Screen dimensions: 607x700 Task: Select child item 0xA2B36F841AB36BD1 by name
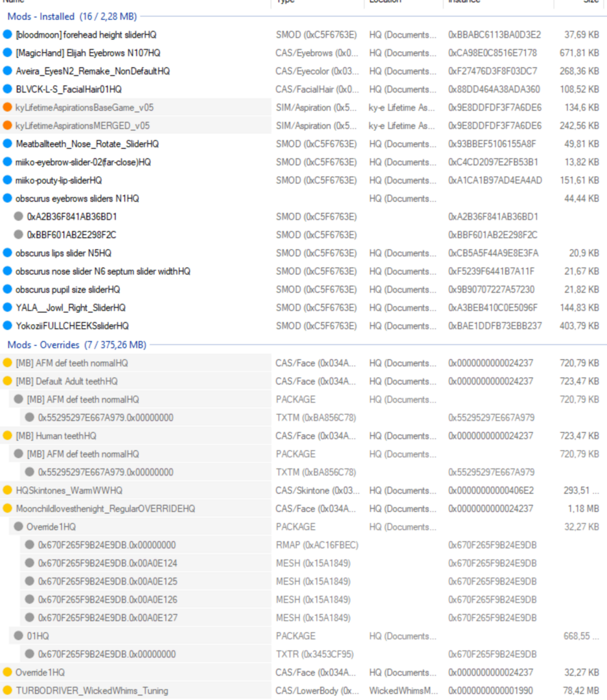(72, 217)
